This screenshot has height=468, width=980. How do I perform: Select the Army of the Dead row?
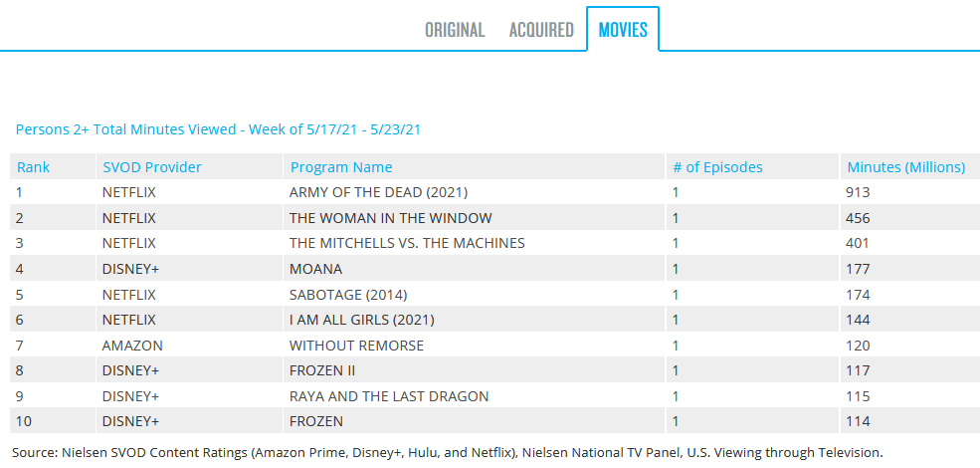(x=378, y=192)
